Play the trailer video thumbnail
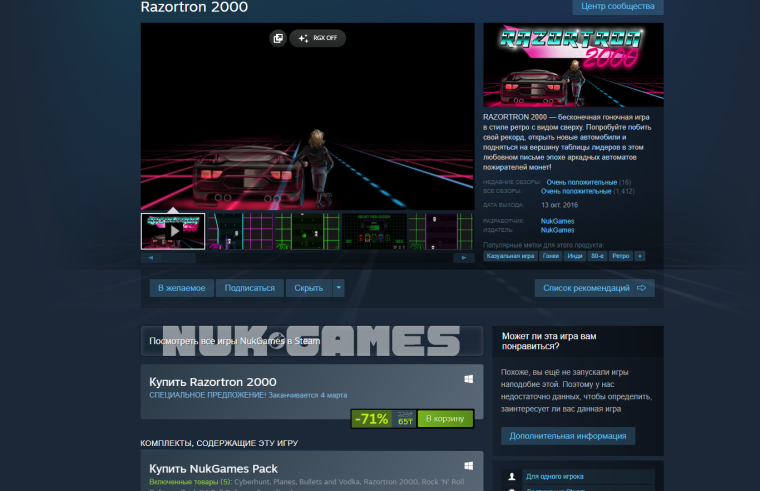Screen dimensions: 760x491 pos(173,231)
